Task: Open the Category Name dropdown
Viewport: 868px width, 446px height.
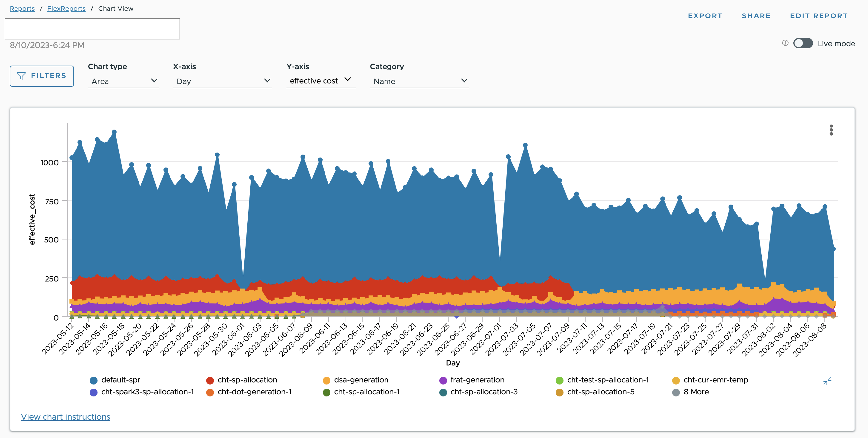Action: (x=419, y=81)
